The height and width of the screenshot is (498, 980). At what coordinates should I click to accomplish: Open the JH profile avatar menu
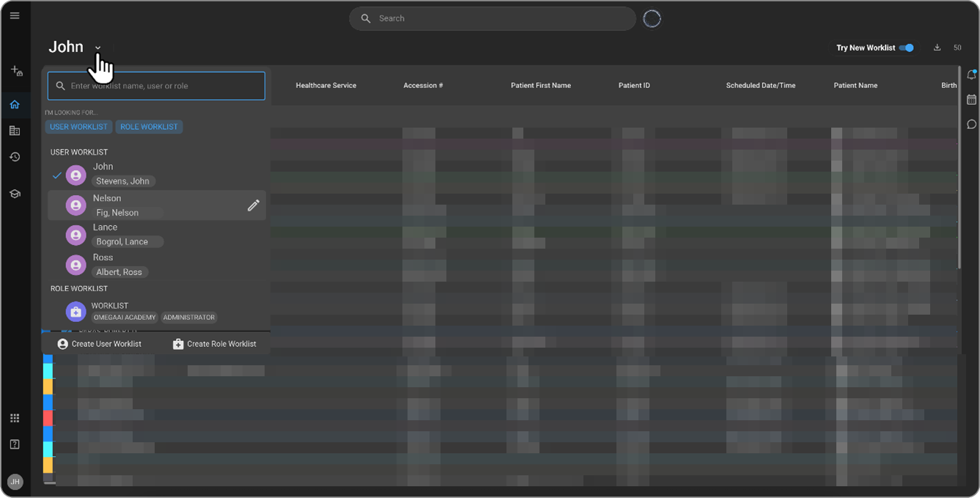15,481
